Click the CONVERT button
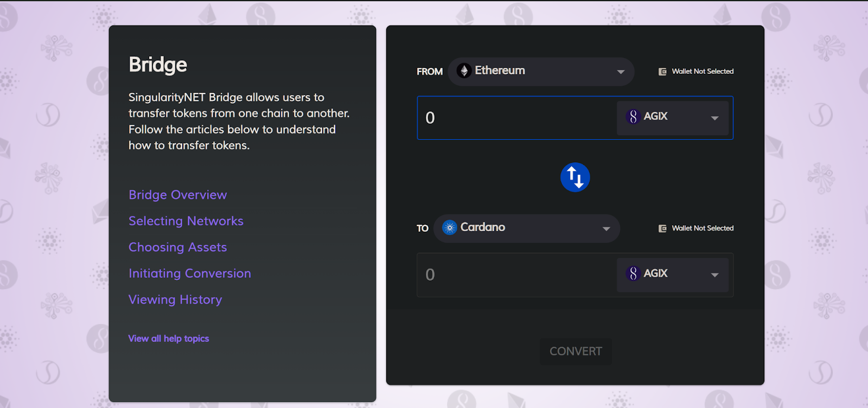 coord(576,352)
